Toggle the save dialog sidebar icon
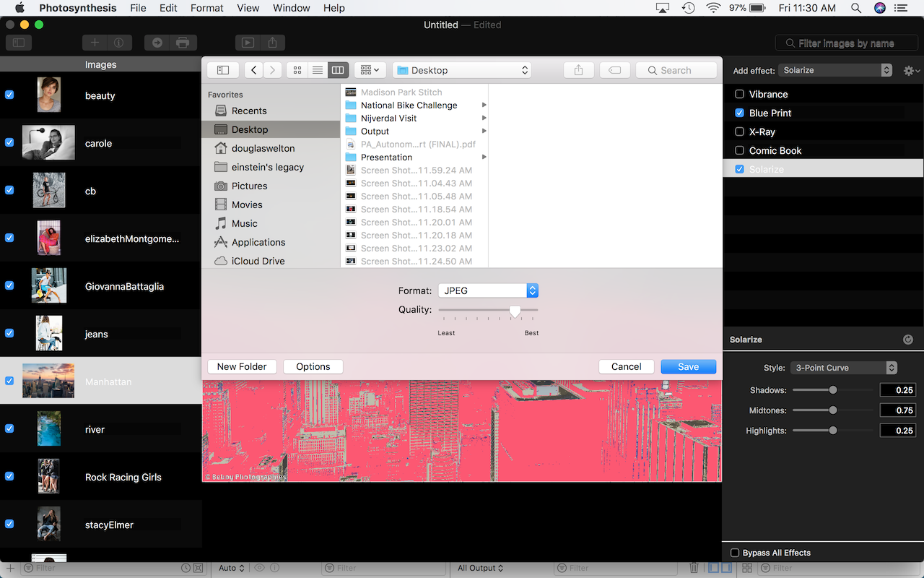The height and width of the screenshot is (578, 924). coord(223,70)
